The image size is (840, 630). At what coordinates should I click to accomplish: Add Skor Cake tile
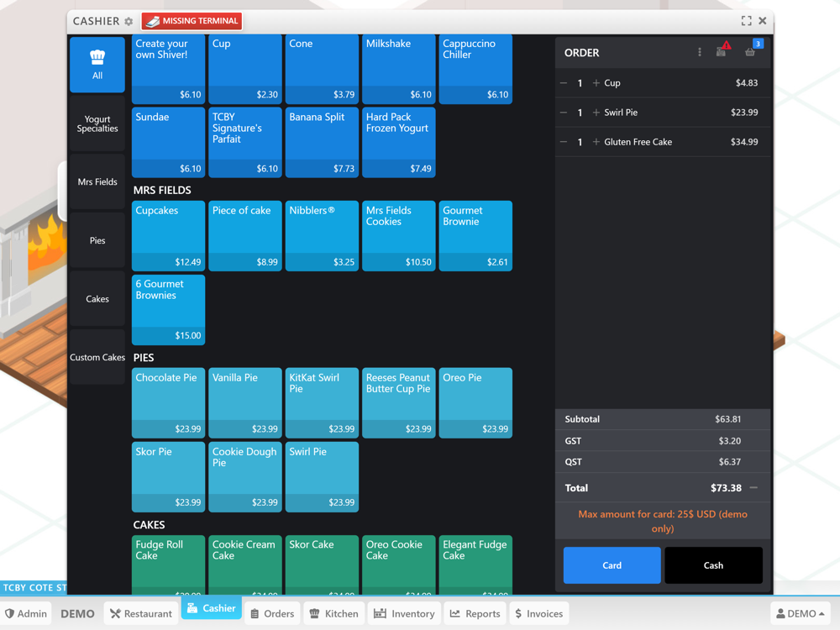coord(322,564)
